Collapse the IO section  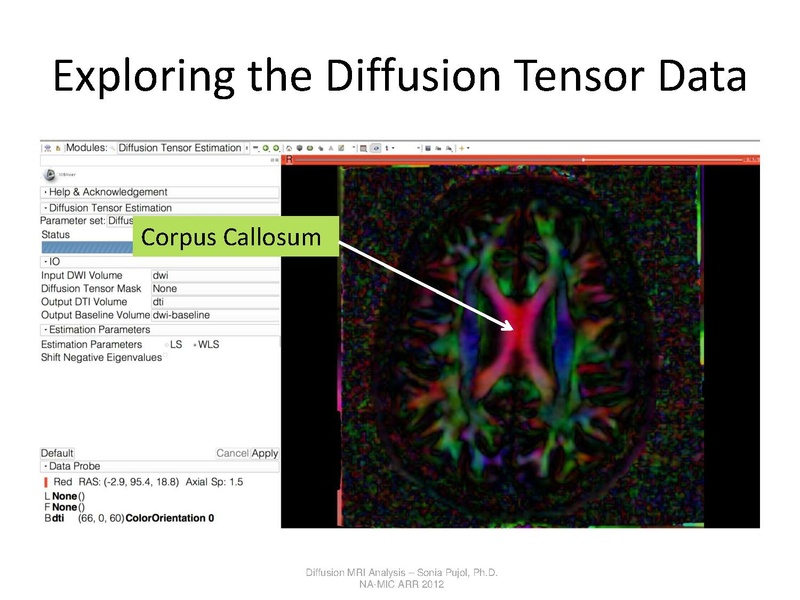pos(160,262)
